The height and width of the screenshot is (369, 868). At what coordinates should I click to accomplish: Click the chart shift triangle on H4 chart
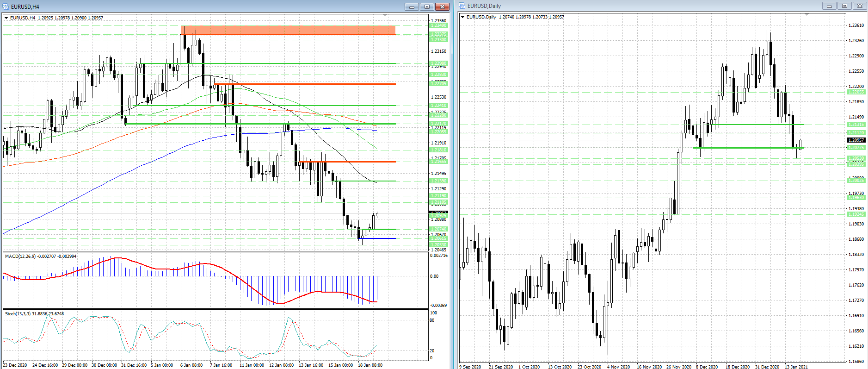(385, 16)
